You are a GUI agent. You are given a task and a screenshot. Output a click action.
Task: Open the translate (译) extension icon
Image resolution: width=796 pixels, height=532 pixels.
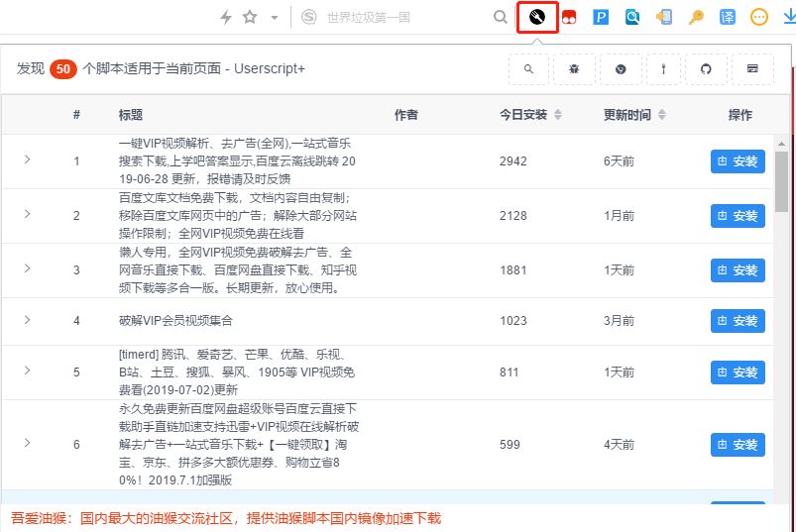(728, 17)
